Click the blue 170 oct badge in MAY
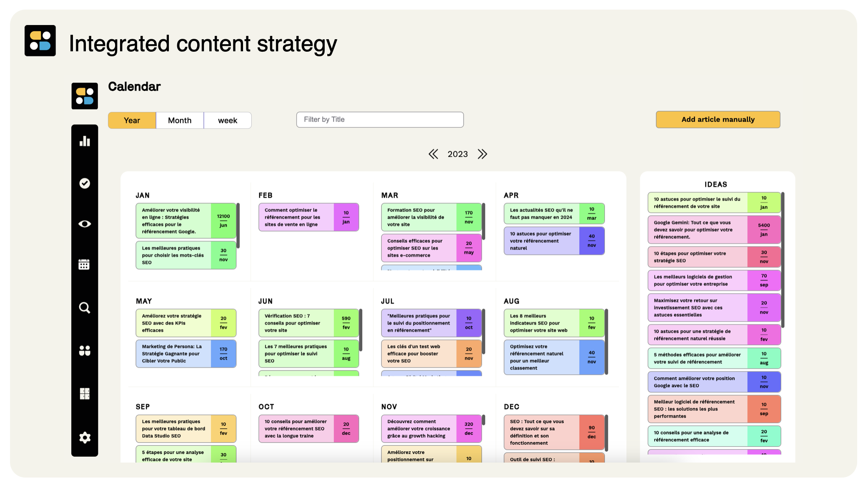This screenshot has width=868, height=488. click(223, 354)
